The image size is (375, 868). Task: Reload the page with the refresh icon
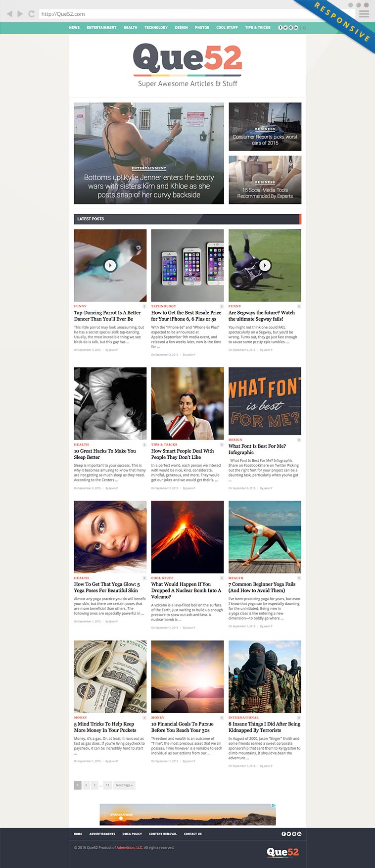[31, 14]
